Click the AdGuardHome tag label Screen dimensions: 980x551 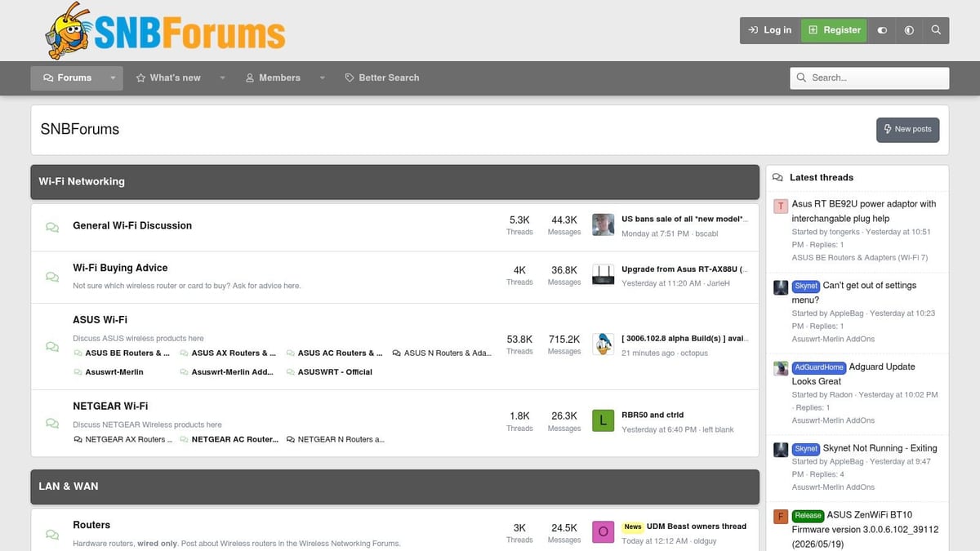point(819,367)
